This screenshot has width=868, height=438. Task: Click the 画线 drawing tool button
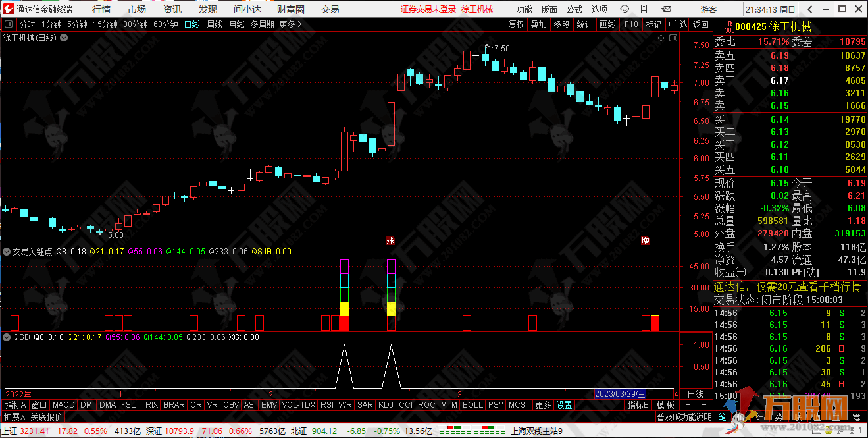(x=607, y=24)
